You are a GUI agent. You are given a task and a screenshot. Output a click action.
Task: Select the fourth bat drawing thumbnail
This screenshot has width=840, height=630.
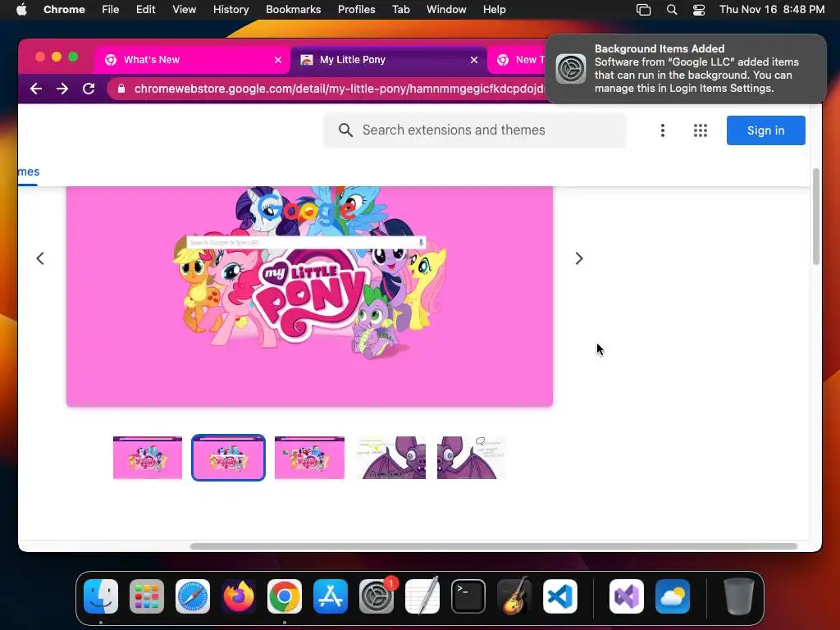391,458
